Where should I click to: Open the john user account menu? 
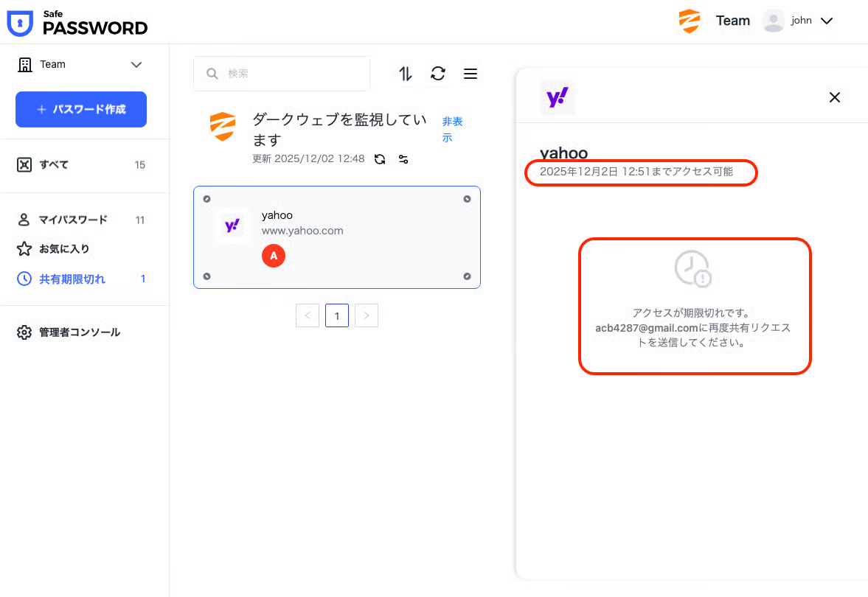[798, 21]
